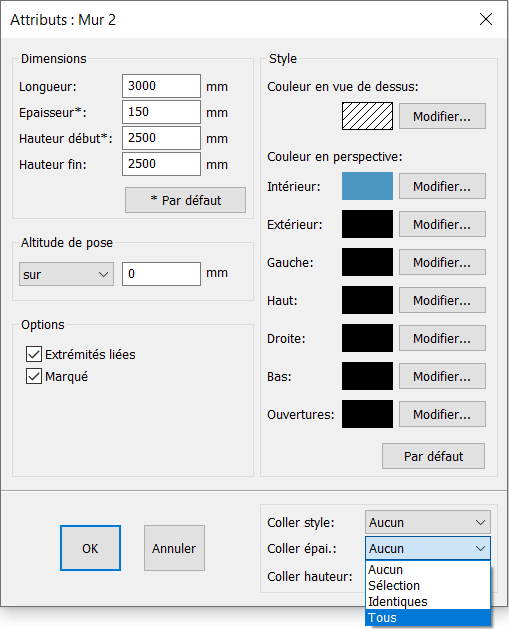Modify the Bas color
509x629 pixels.
pos(442,376)
